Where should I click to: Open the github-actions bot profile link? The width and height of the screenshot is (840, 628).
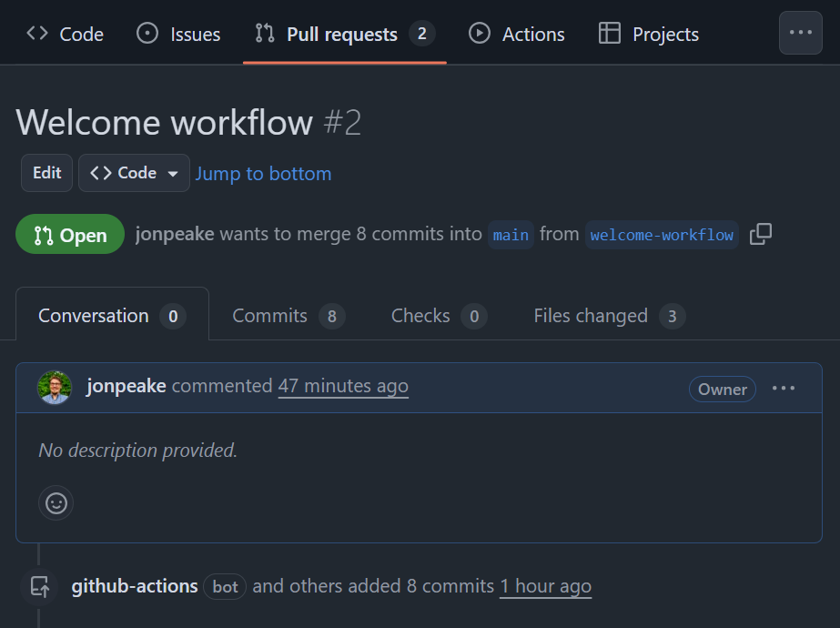click(135, 586)
